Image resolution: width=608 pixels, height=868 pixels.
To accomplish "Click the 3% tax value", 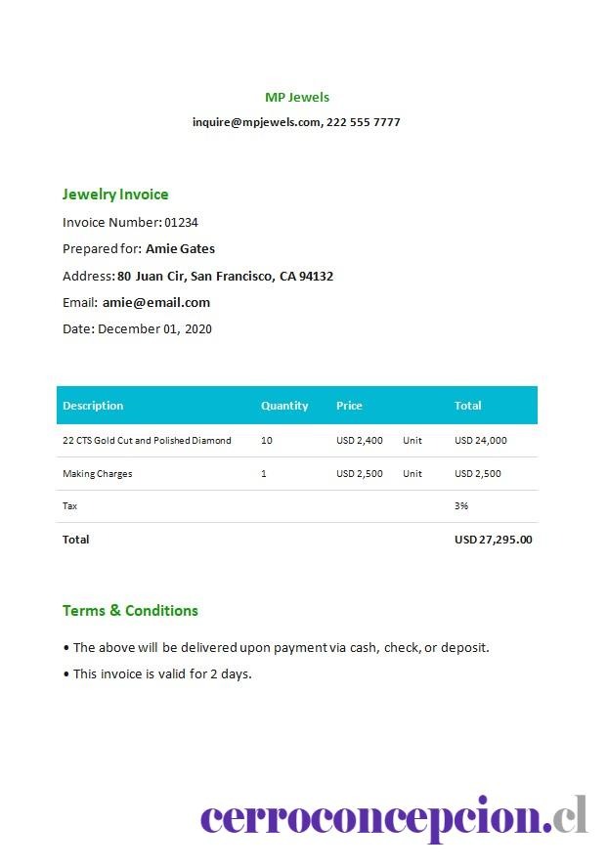I will (461, 506).
